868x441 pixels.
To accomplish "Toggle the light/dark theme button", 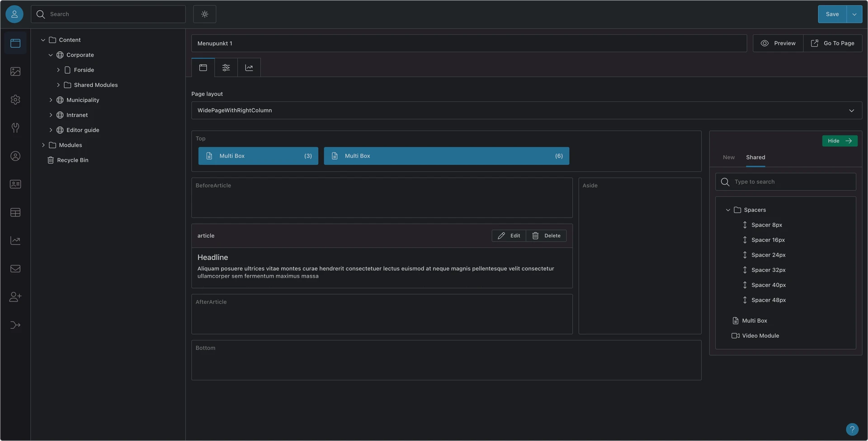I will pos(204,14).
